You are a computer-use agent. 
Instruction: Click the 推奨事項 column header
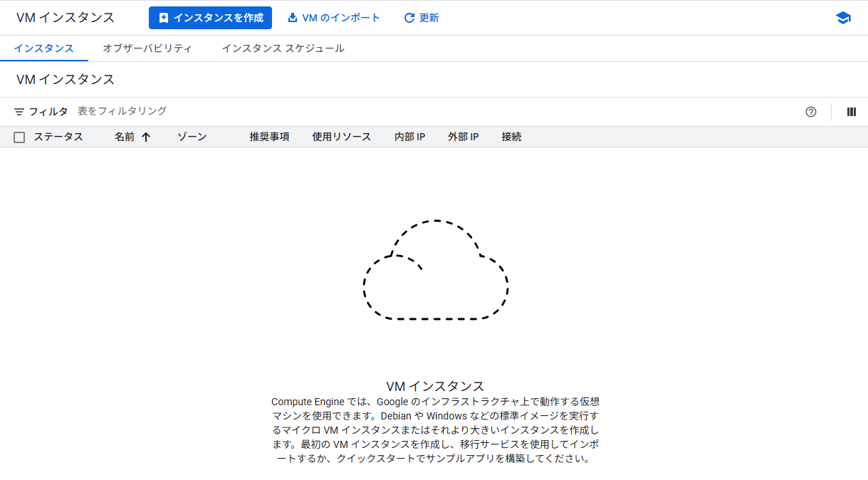click(269, 137)
